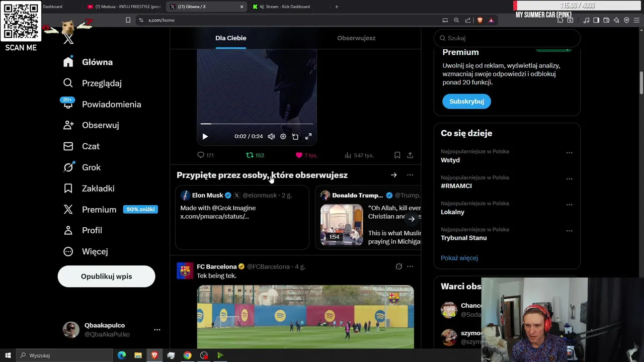Mute the video volume icon
644x362 pixels.
[x=271, y=136]
